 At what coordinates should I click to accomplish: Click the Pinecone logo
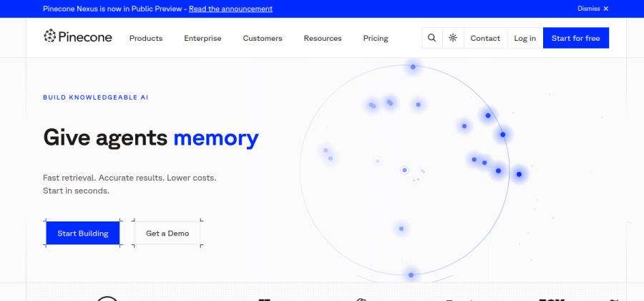77,37
